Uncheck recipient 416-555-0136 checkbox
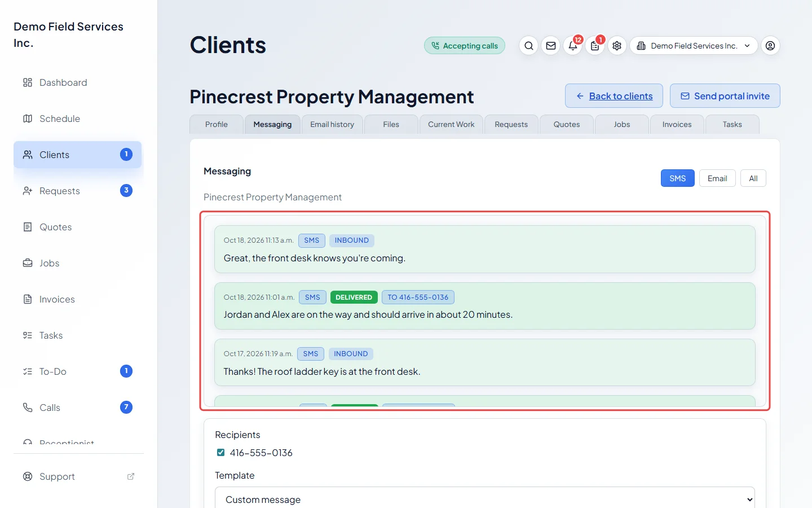Image resolution: width=812 pixels, height=508 pixels. coord(220,453)
